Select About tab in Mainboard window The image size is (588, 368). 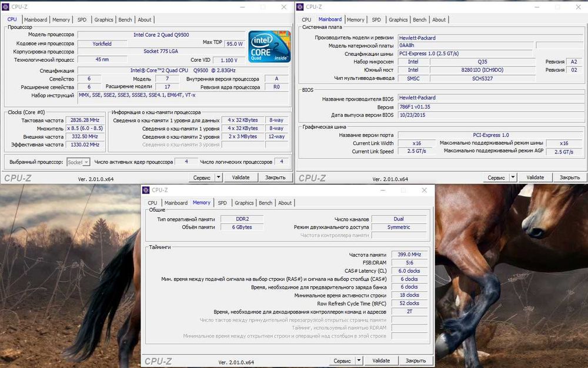[439, 19]
